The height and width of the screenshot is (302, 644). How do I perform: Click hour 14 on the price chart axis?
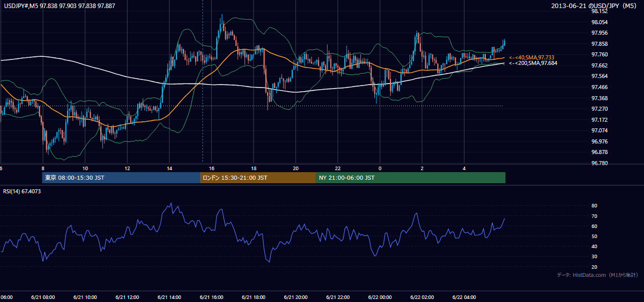pyautogui.click(x=169, y=168)
